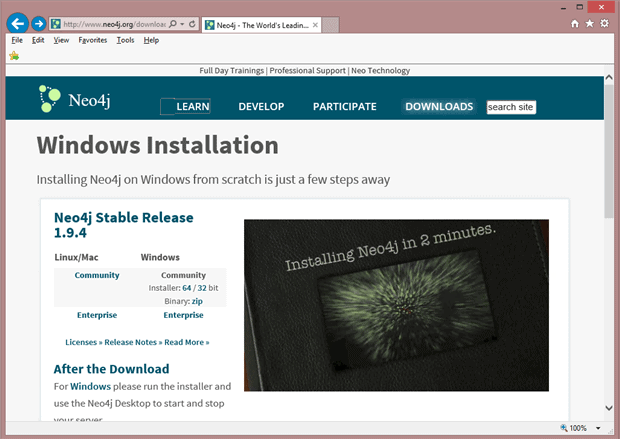Image resolution: width=620 pixels, height=439 pixels.
Task: Open the PARTICIPATE navigation item
Action: tap(344, 106)
